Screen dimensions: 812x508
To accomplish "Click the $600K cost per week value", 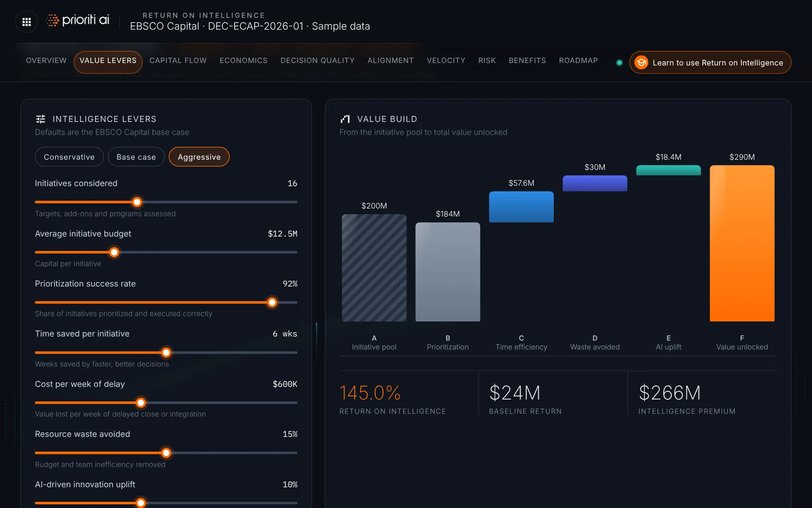I will (285, 384).
